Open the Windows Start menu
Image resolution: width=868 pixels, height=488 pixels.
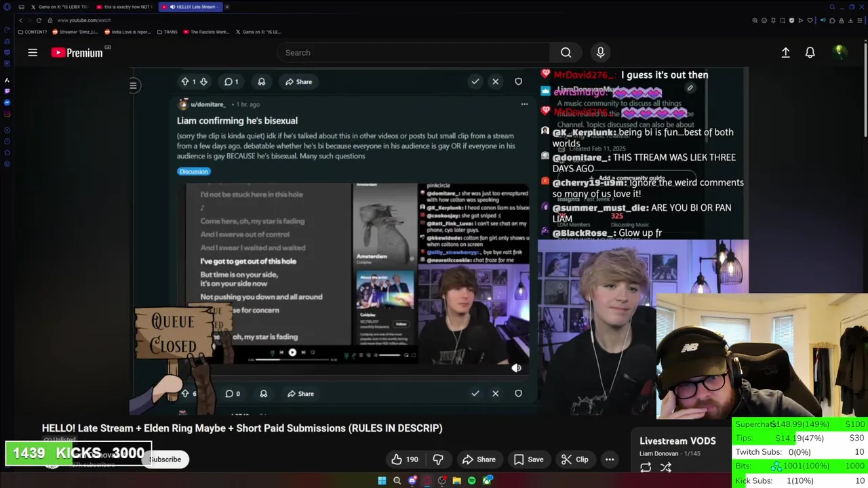(x=382, y=481)
